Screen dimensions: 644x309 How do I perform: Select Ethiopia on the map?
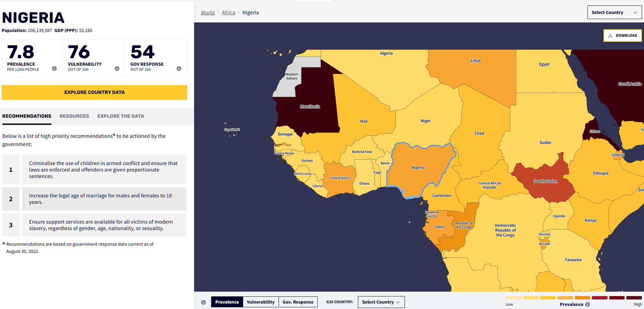pos(600,173)
